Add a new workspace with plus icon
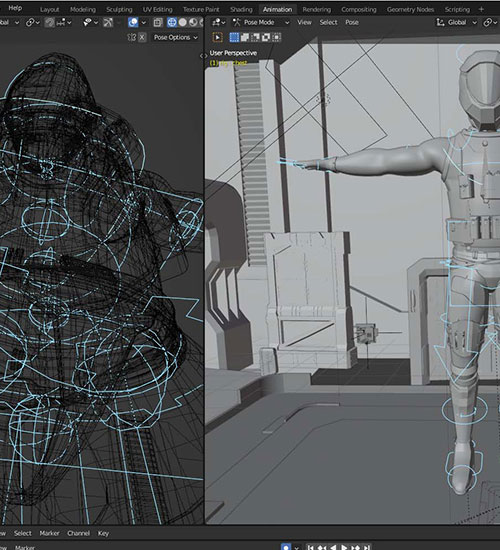This screenshot has height=550, width=500. tap(481, 9)
